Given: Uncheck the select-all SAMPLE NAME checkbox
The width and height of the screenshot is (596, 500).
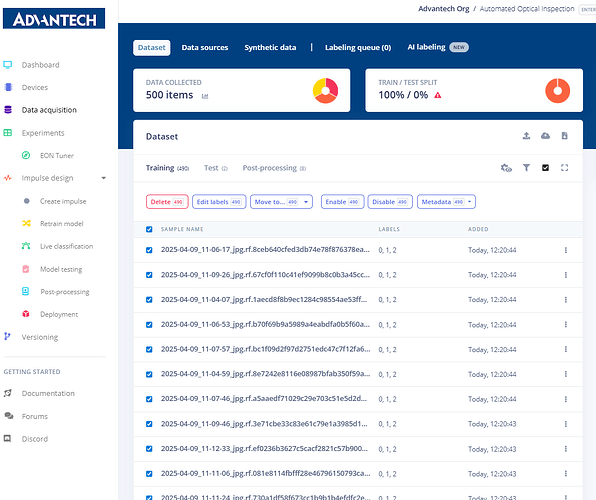Looking at the screenshot, I should pyautogui.click(x=149, y=229).
